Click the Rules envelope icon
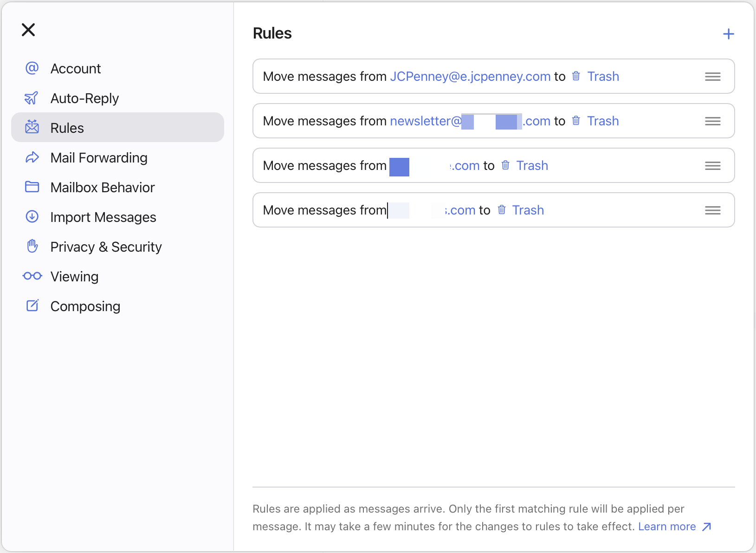This screenshot has height=553, width=756. 32,127
